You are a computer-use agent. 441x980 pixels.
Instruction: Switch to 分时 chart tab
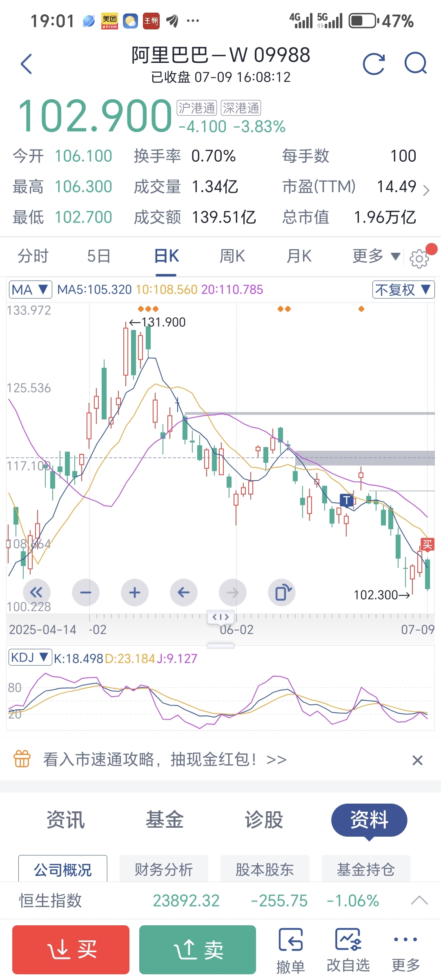(x=33, y=256)
